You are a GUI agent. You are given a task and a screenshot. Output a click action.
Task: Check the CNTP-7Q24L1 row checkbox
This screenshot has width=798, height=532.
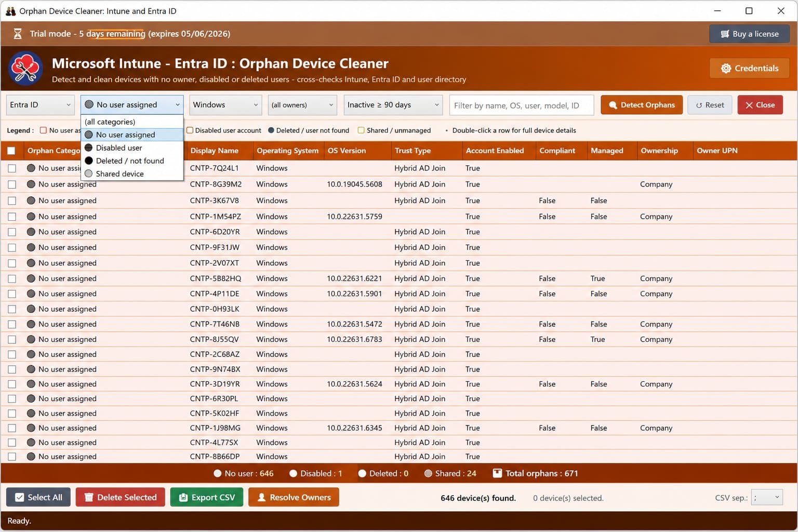tap(12, 168)
